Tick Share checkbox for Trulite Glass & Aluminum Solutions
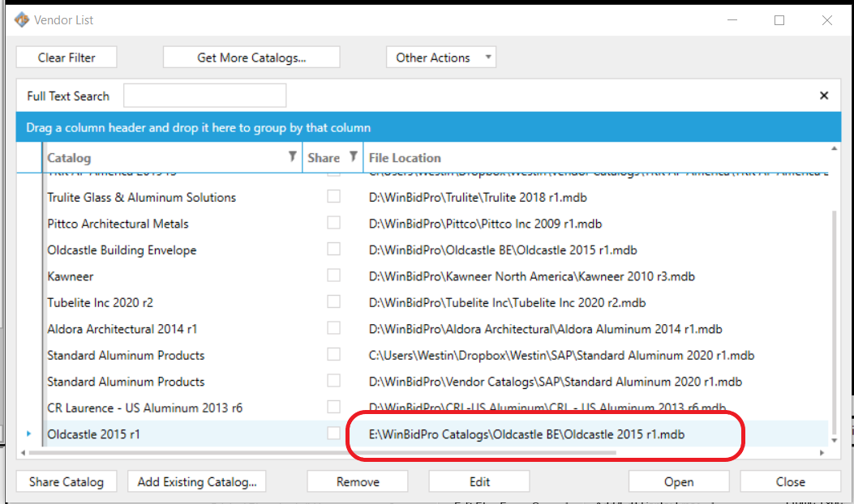 [334, 196]
